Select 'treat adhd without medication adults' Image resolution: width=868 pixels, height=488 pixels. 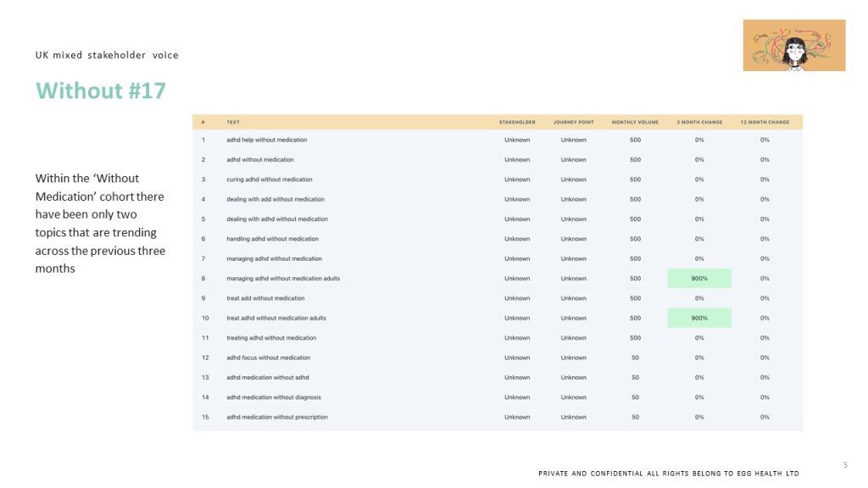[276, 319]
